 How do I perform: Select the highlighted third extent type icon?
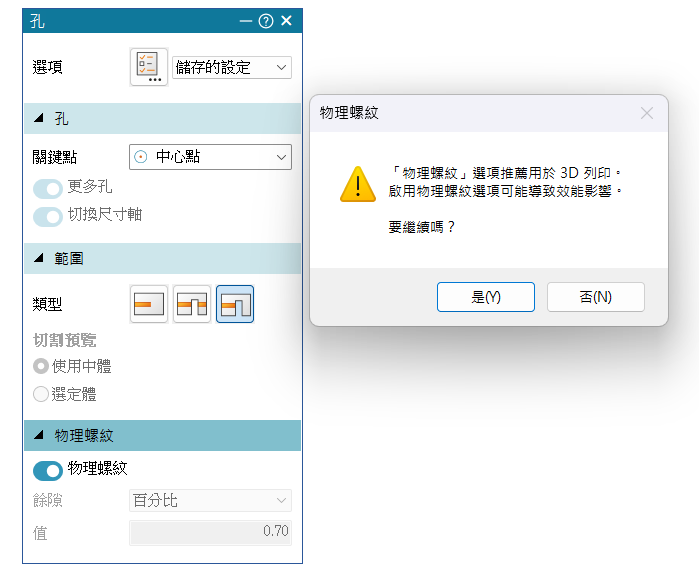[235, 304]
